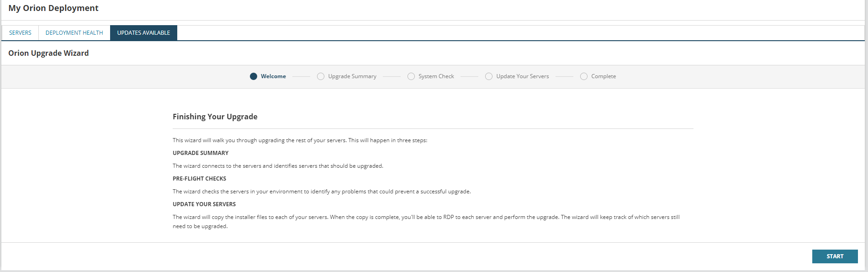
Task: Select the Updates Available tab
Action: click(143, 33)
